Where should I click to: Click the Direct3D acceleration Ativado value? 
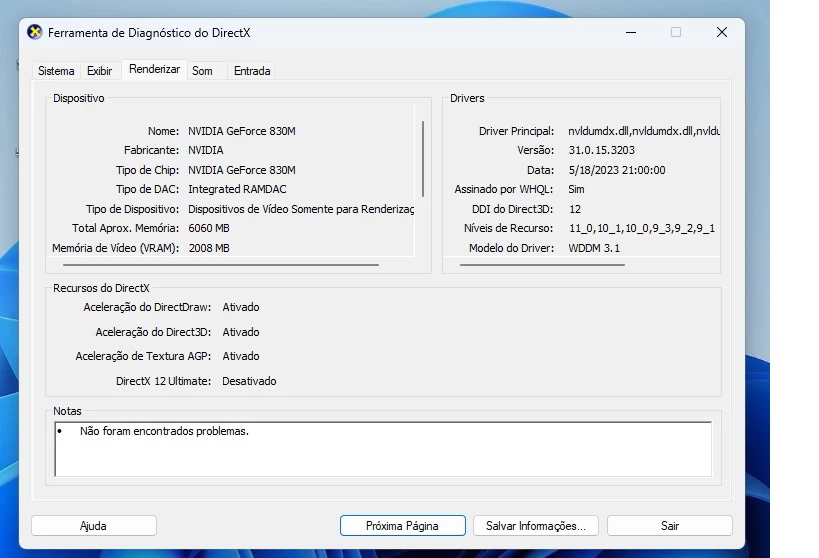point(241,332)
